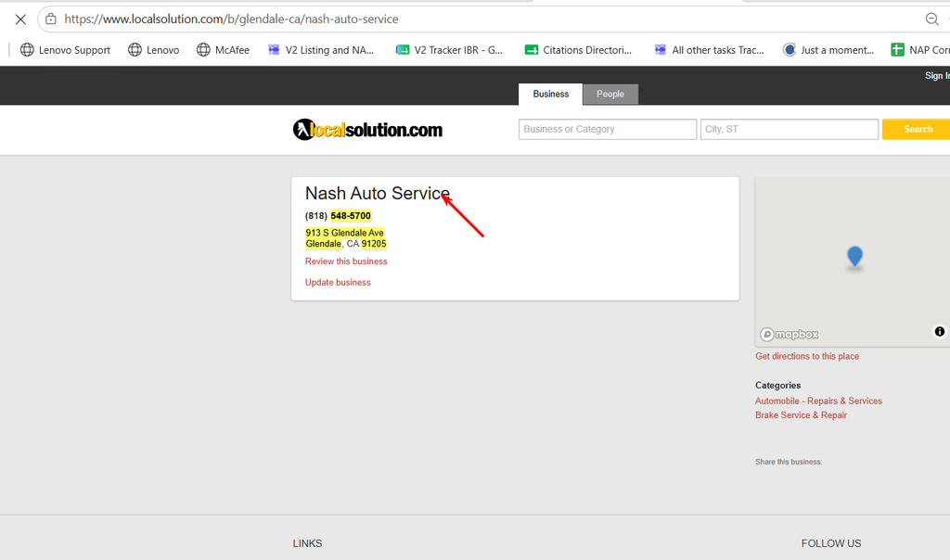Open Update business link
The width and height of the screenshot is (950, 560).
click(x=338, y=283)
